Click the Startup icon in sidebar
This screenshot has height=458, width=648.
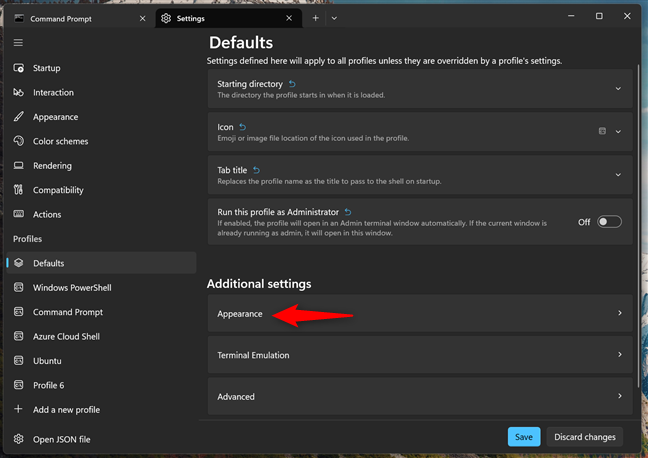(19, 68)
